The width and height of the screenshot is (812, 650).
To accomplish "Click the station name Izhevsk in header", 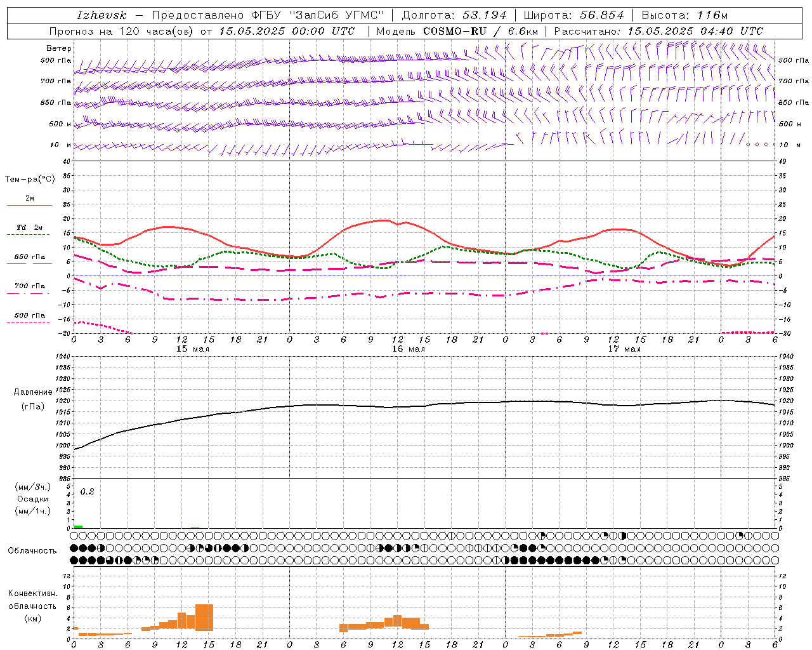I will point(101,15).
